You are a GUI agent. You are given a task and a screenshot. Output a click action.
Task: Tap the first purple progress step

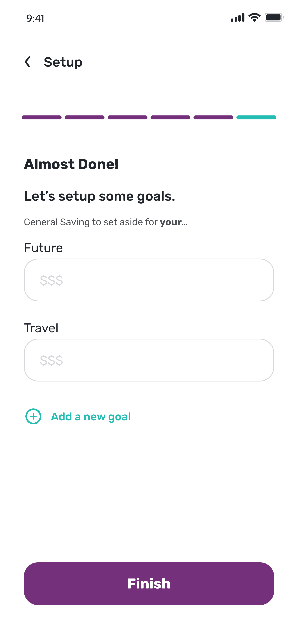point(42,117)
